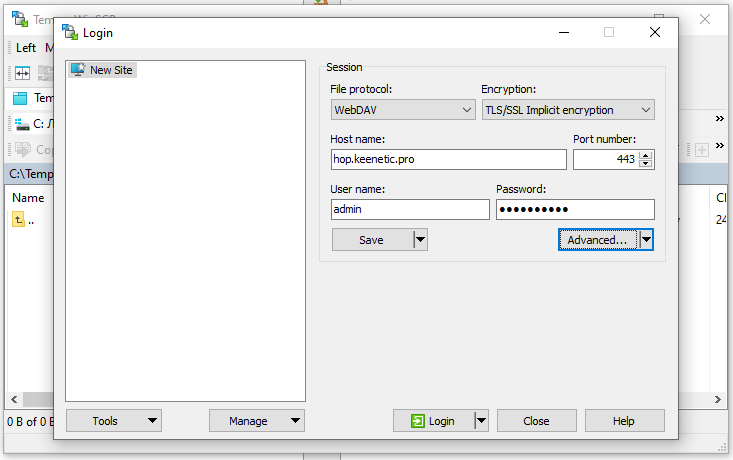Click the Advanced... button

[597, 240]
